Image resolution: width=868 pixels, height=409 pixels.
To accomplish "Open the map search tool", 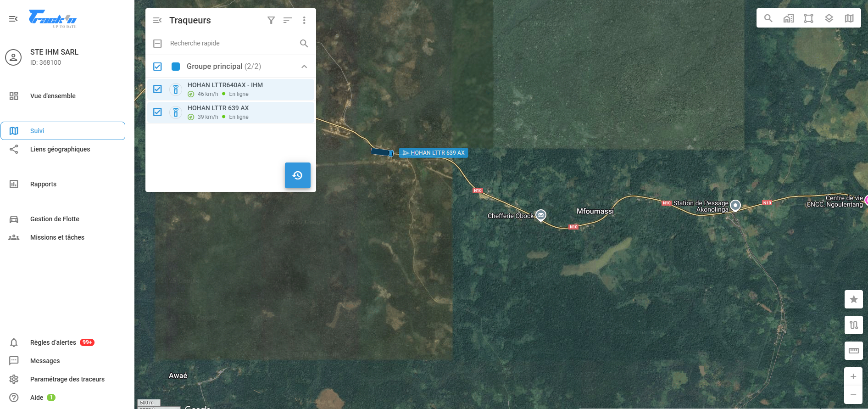I will pyautogui.click(x=768, y=18).
